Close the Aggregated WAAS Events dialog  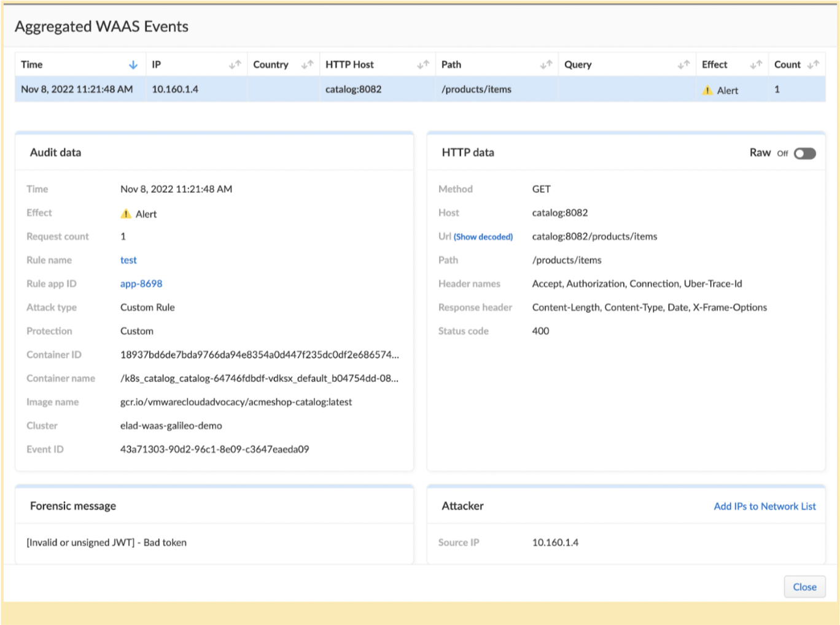(x=804, y=587)
